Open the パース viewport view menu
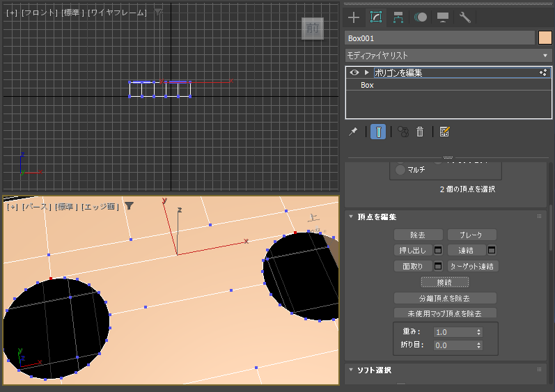Image resolution: width=555 pixels, height=392 pixels. (37, 207)
